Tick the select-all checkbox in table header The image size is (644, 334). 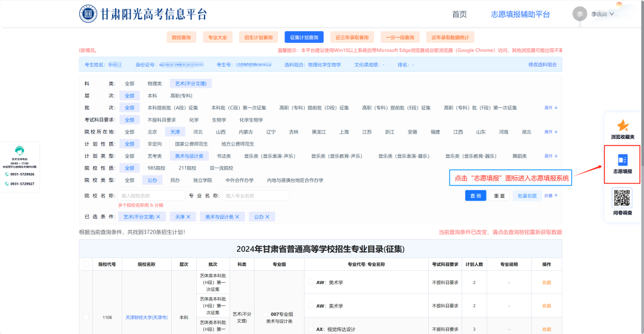(86, 264)
